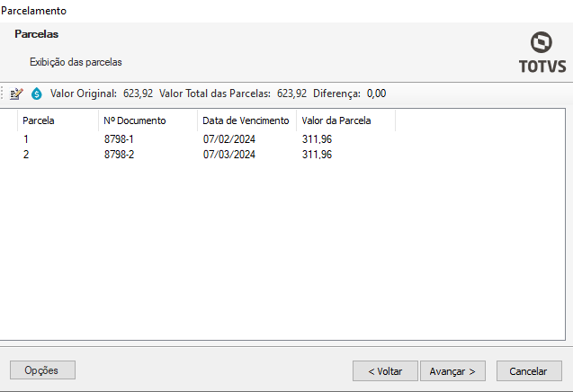573x392 pixels.
Task: Click the blue dollar drop icon
Action: click(37, 93)
